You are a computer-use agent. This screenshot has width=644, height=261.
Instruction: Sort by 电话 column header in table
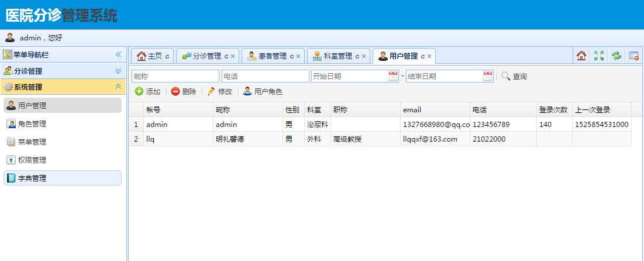pos(504,110)
